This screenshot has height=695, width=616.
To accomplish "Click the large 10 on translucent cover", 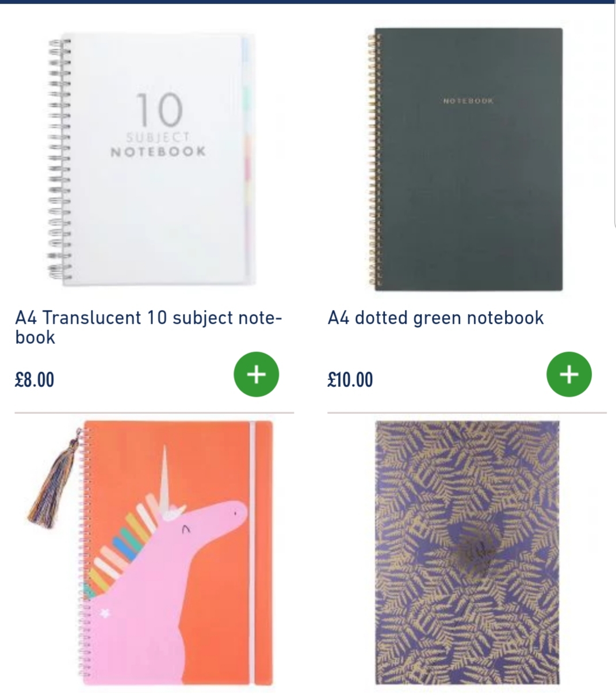I will click(x=159, y=110).
